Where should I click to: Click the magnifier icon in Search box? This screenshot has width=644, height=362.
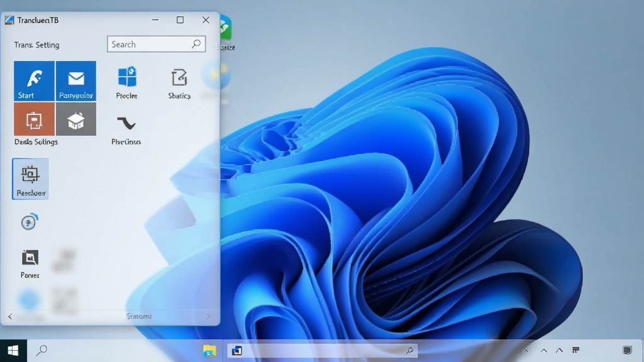point(196,43)
